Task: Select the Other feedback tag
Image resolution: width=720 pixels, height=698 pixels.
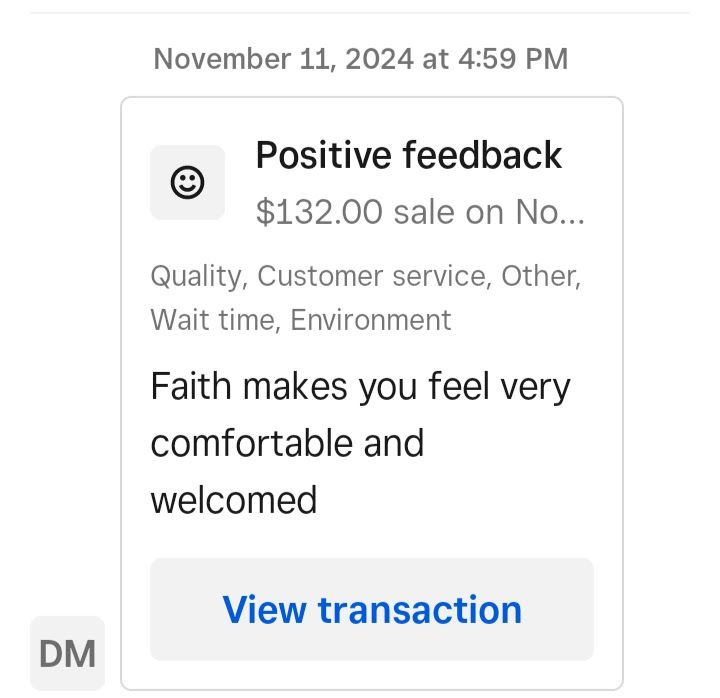Action: point(541,276)
